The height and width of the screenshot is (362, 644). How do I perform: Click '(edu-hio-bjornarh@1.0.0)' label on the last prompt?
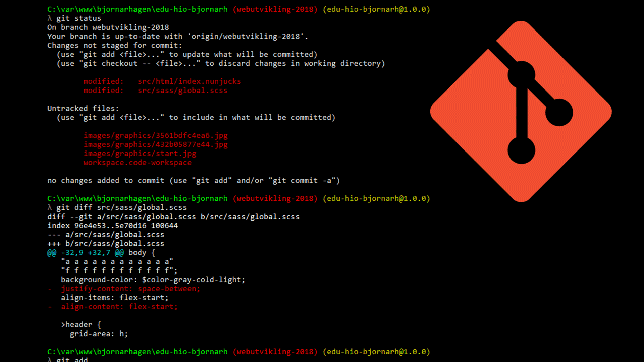pos(376,352)
